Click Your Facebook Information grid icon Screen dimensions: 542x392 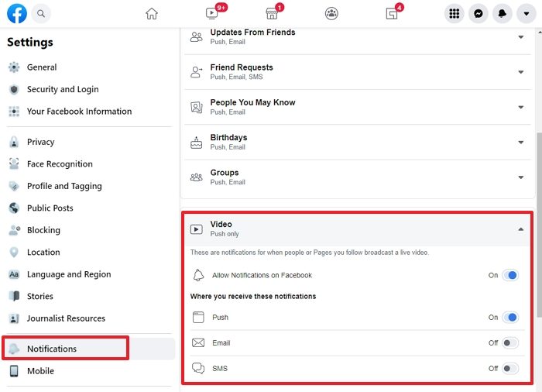[x=14, y=112]
